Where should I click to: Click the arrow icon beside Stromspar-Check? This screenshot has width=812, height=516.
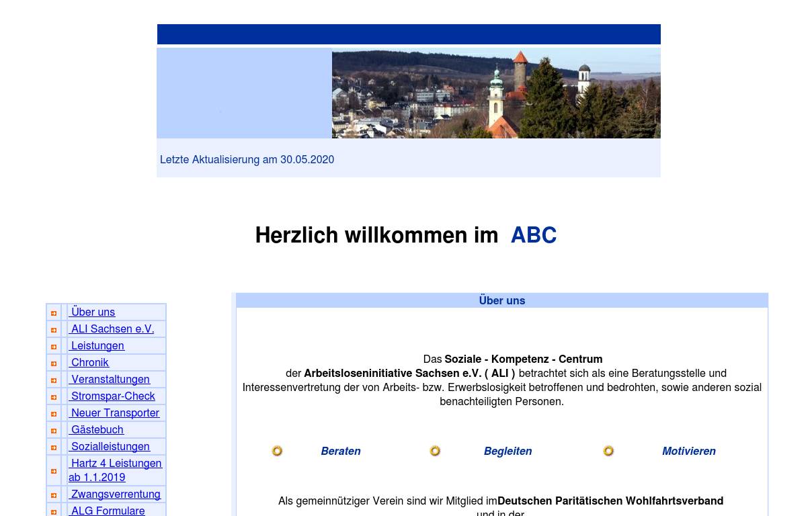point(54,397)
